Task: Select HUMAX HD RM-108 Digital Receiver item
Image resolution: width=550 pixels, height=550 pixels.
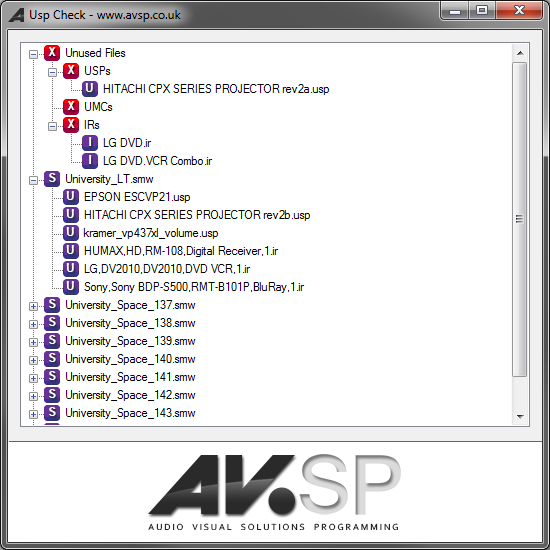Action: pyautogui.click(x=181, y=251)
